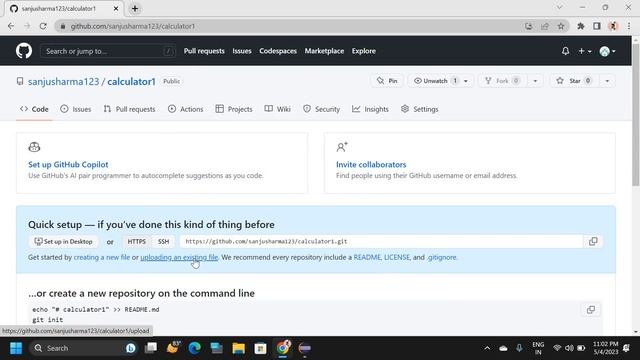Screen dimensions: 640x360
Task: Open Microsoft Edge from the taskbar
Action: coord(195,348)
